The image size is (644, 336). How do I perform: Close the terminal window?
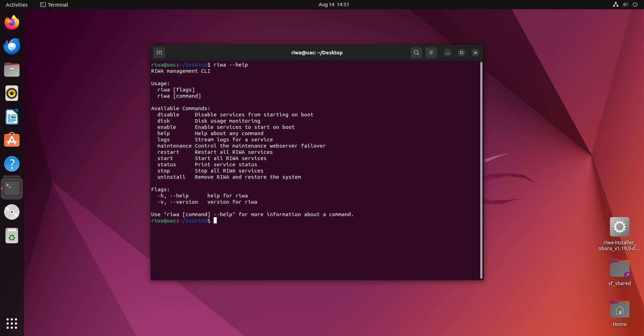pyautogui.click(x=475, y=53)
